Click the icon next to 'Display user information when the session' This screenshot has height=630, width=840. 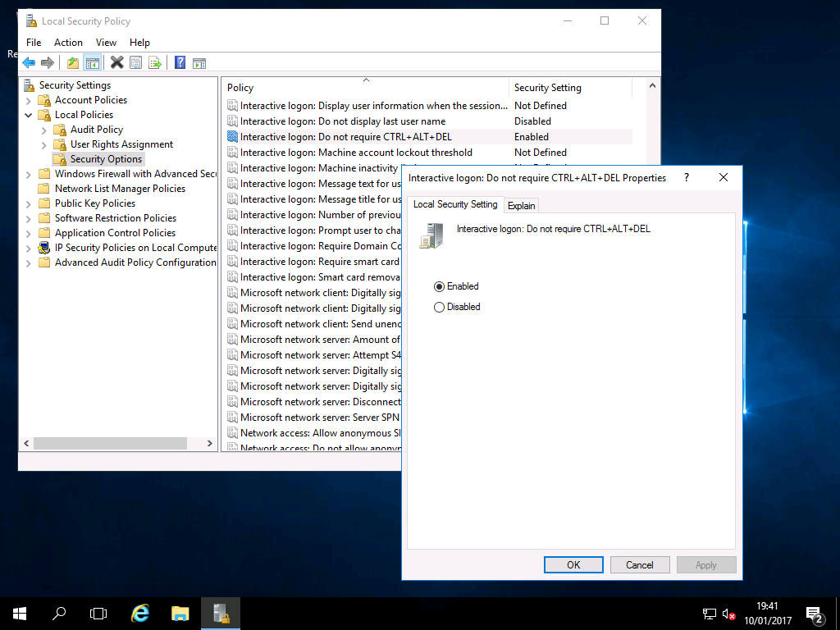tap(232, 106)
